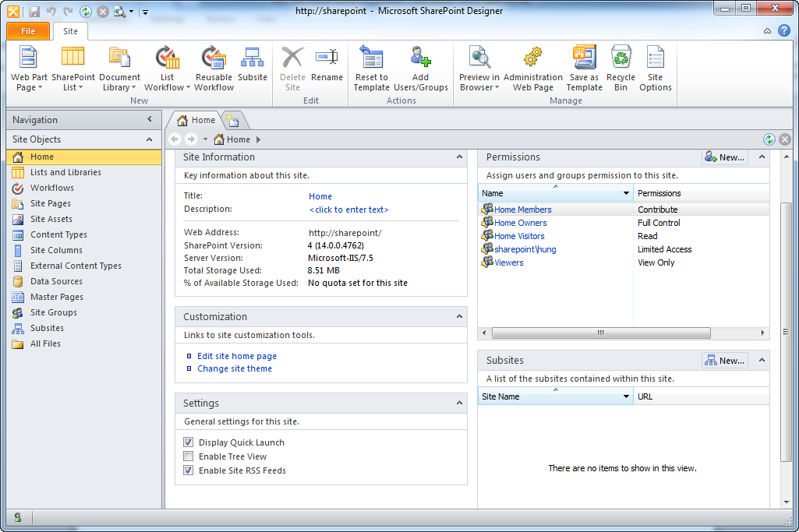Image resolution: width=799 pixels, height=532 pixels.
Task: Click the Home title link
Action: point(320,196)
